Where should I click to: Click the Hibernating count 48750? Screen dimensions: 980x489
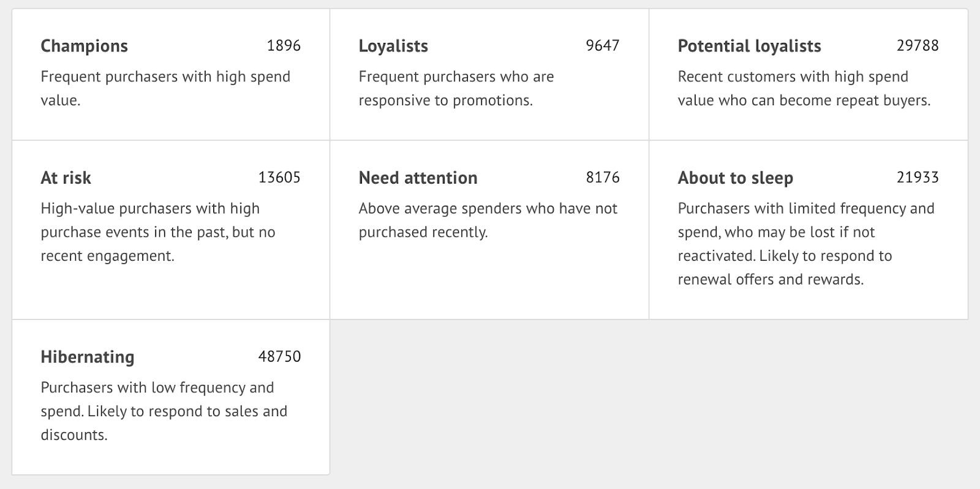pos(279,356)
